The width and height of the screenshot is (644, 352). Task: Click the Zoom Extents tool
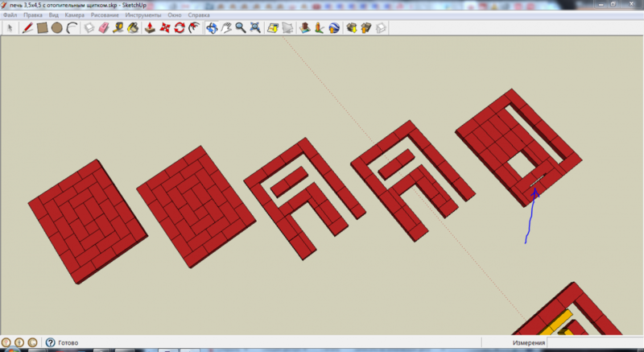click(x=254, y=28)
